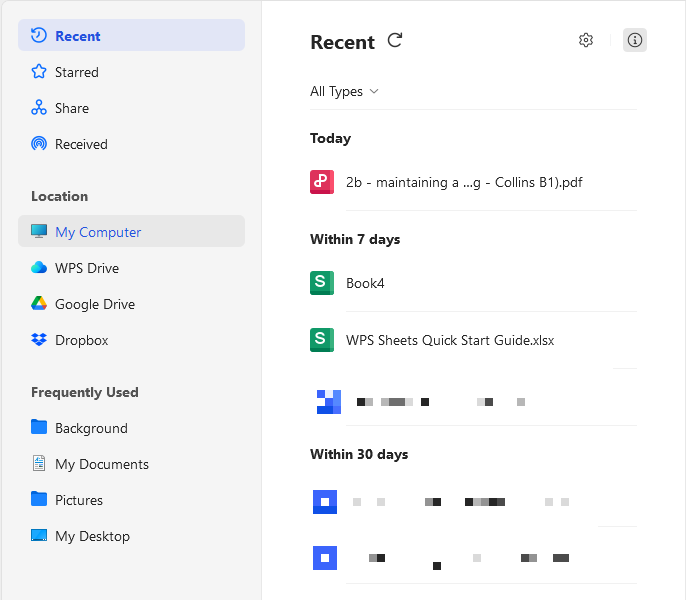This screenshot has width=686, height=600.
Task: Expand the All Types filter dropdown
Action: (x=344, y=91)
